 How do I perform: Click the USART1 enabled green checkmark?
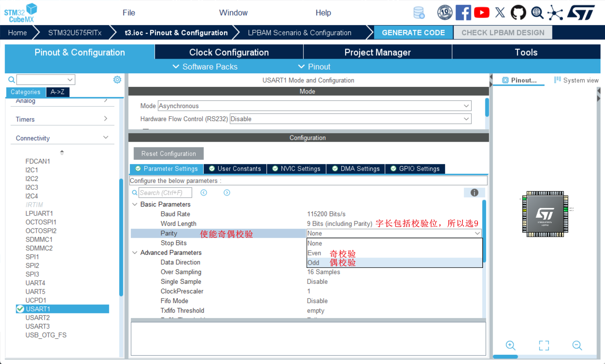click(x=20, y=309)
